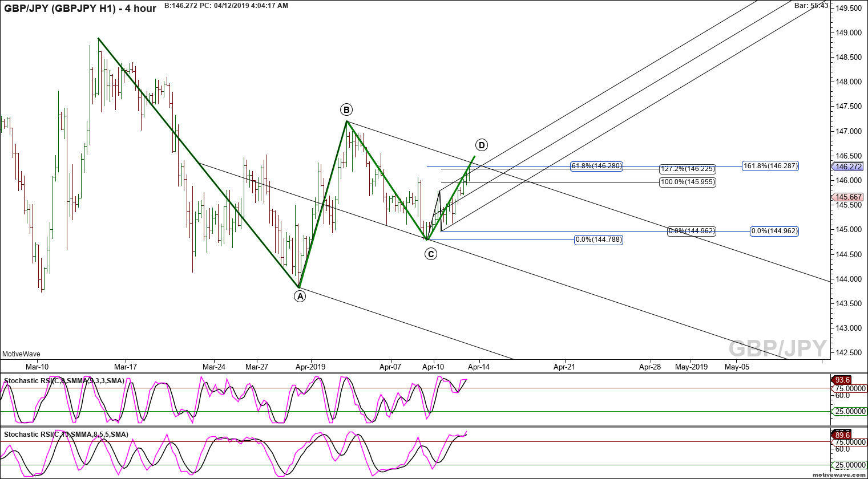
Task: Select the Stochastic RSI(C,13,SMMA,8,5,5,SMA) study title
Action: pos(66,435)
